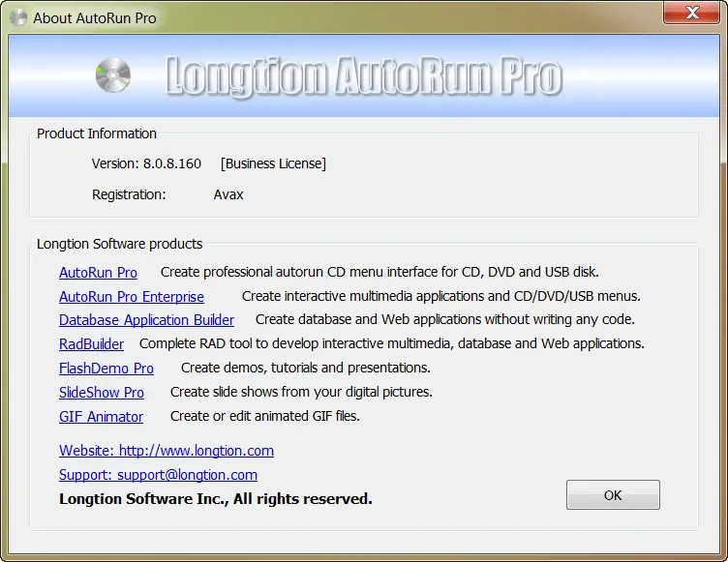Viewport: 728px width, 562px height.
Task: Click 'Complete RAD tool to develop' description
Action: tap(391, 343)
